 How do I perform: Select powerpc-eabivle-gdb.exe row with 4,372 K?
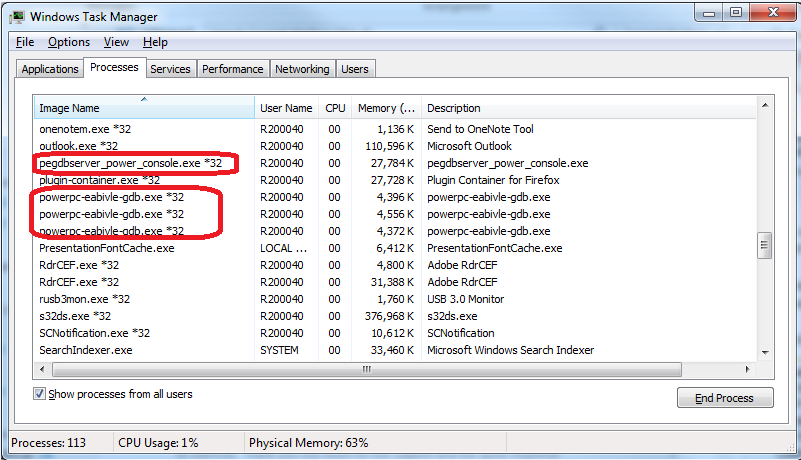[x=395, y=231]
